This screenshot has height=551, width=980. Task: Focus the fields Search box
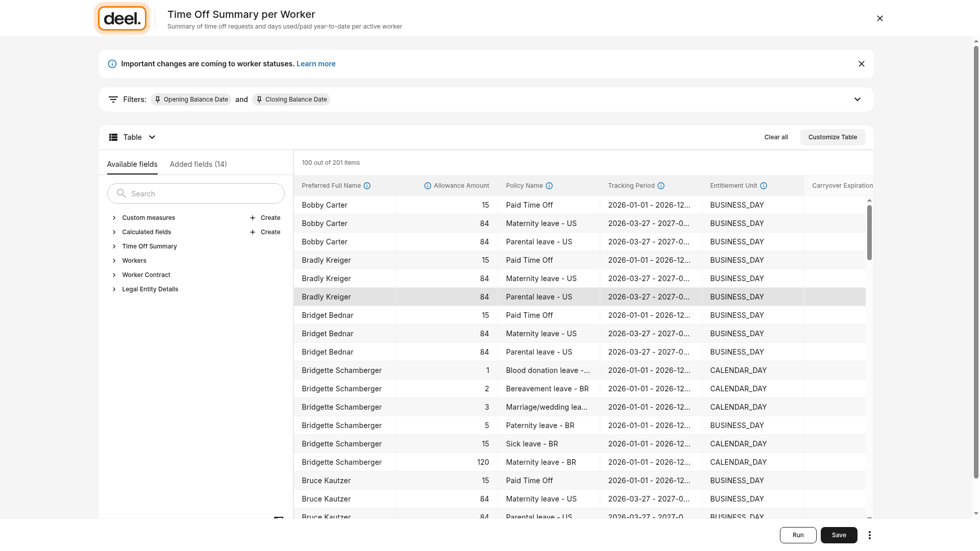[x=196, y=193]
